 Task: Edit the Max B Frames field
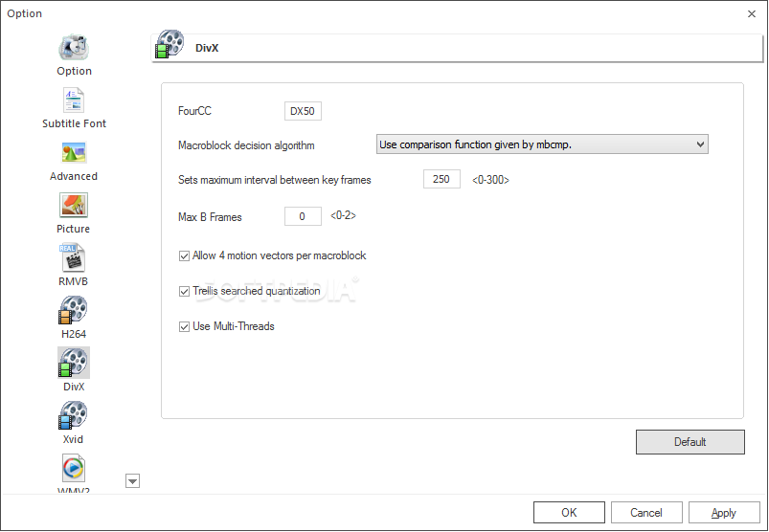[x=303, y=216]
